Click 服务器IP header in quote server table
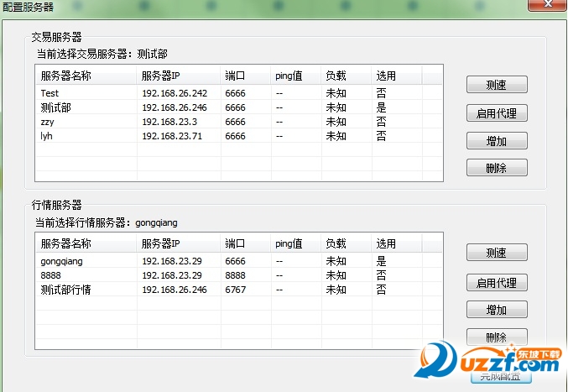The image size is (568, 392). pos(179,243)
